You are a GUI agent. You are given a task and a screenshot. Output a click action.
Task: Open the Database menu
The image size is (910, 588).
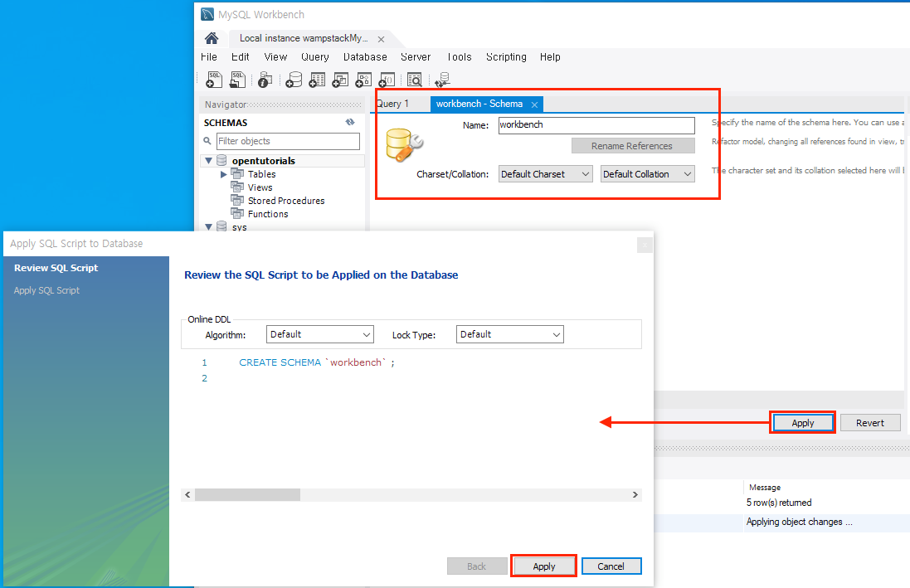365,57
